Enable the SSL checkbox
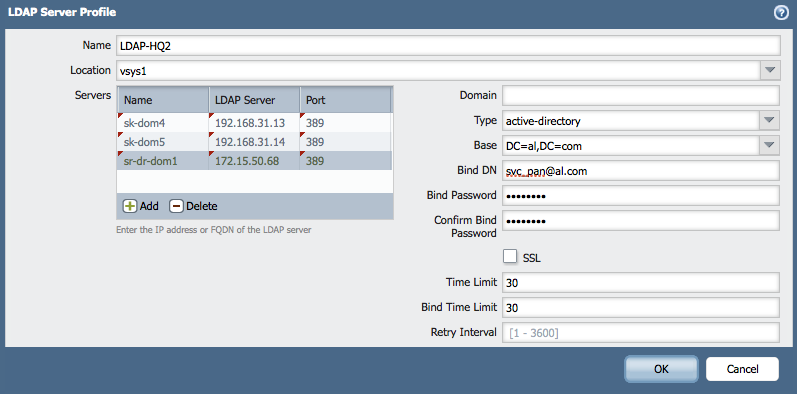 pyautogui.click(x=510, y=256)
